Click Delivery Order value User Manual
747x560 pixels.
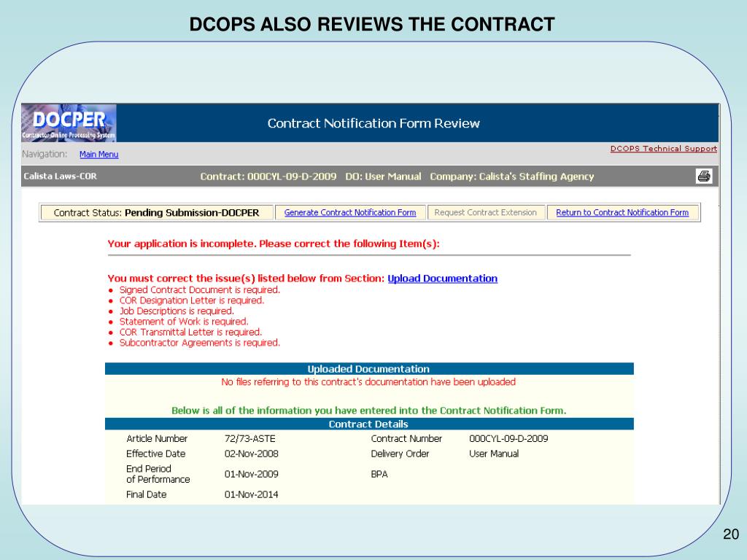tap(494, 454)
